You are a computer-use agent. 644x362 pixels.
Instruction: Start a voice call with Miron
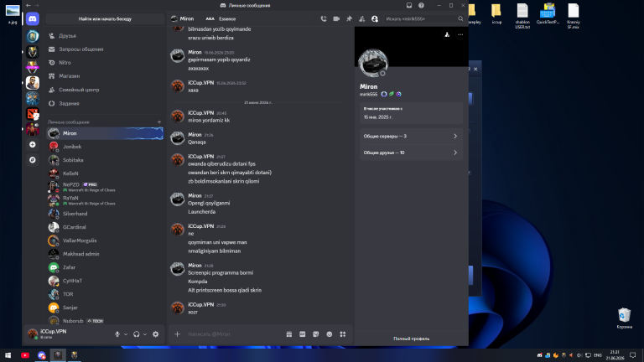324,19
